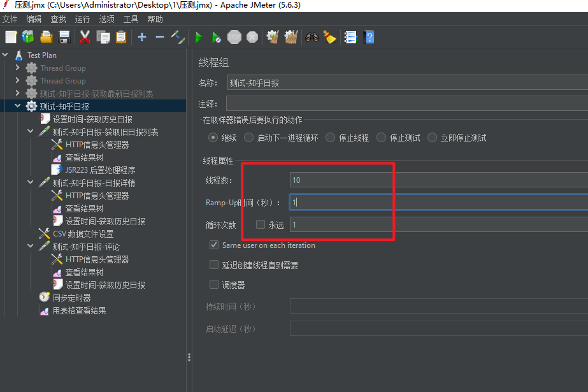The image size is (588, 392).
Task: Expand 测试-知乎日报-获取最新日报列表 node
Action: click(18, 93)
